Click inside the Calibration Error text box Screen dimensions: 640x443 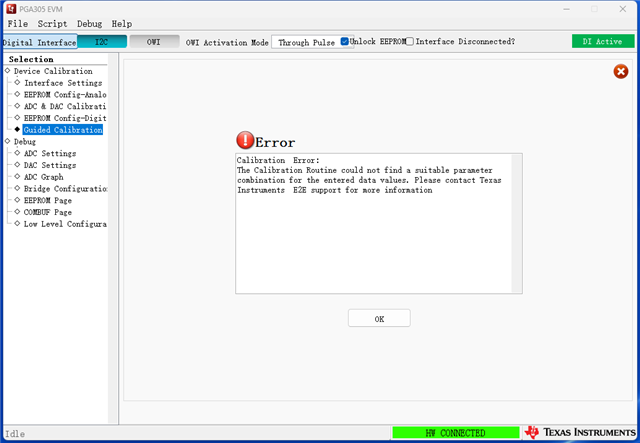pos(374,223)
